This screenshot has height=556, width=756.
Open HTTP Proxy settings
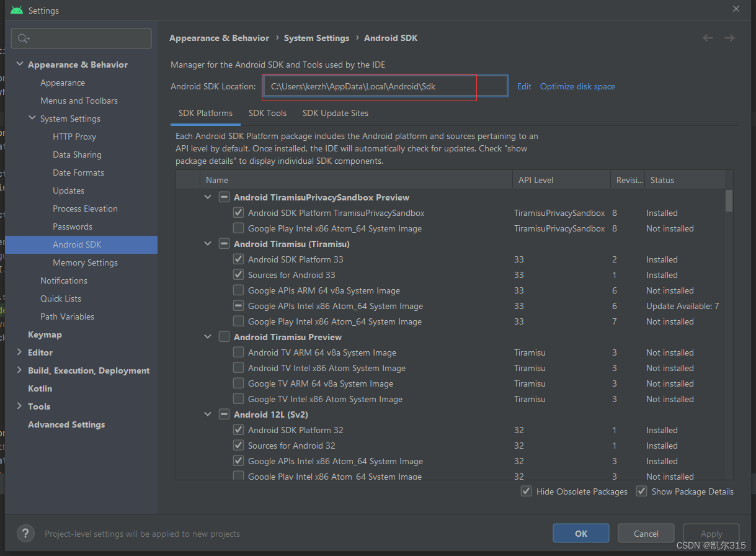point(74,137)
